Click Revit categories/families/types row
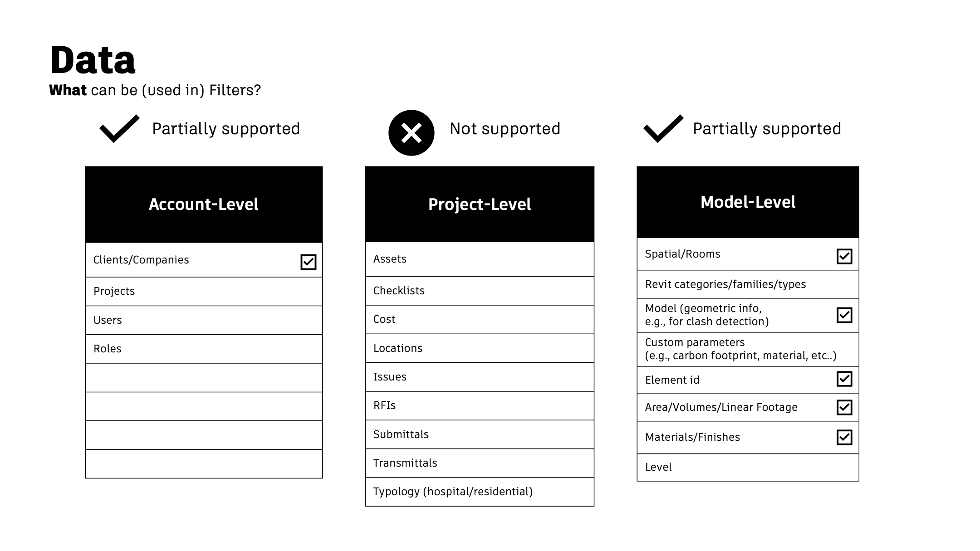The height and width of the screenshot is (551, 980). 748,285
